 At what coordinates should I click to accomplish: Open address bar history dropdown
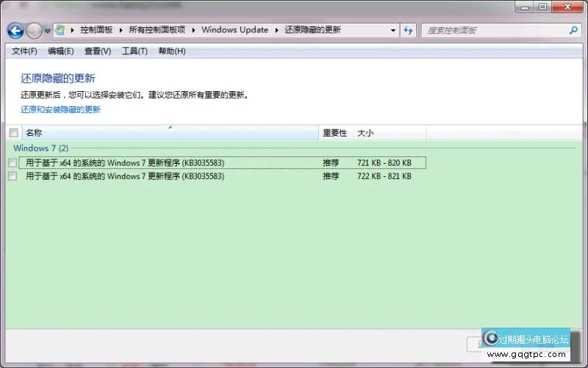(x=393, y=30)
